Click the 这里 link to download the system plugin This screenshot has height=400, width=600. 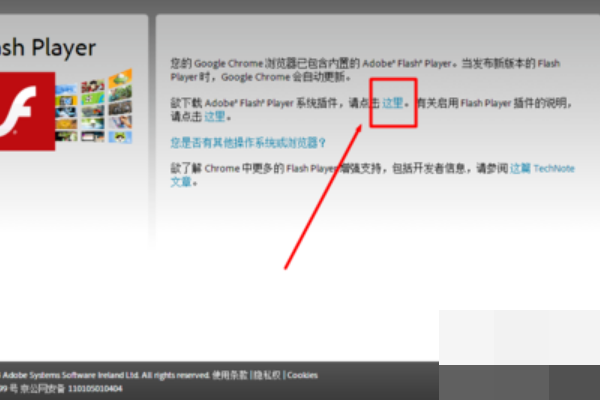pyautogui.click(x=393, y=103)
